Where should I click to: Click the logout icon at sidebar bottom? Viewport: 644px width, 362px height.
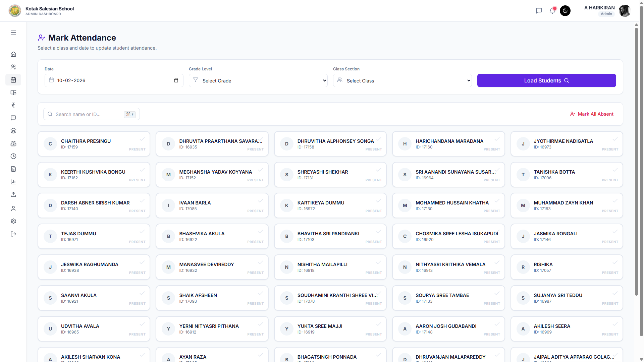click(13, 234)
